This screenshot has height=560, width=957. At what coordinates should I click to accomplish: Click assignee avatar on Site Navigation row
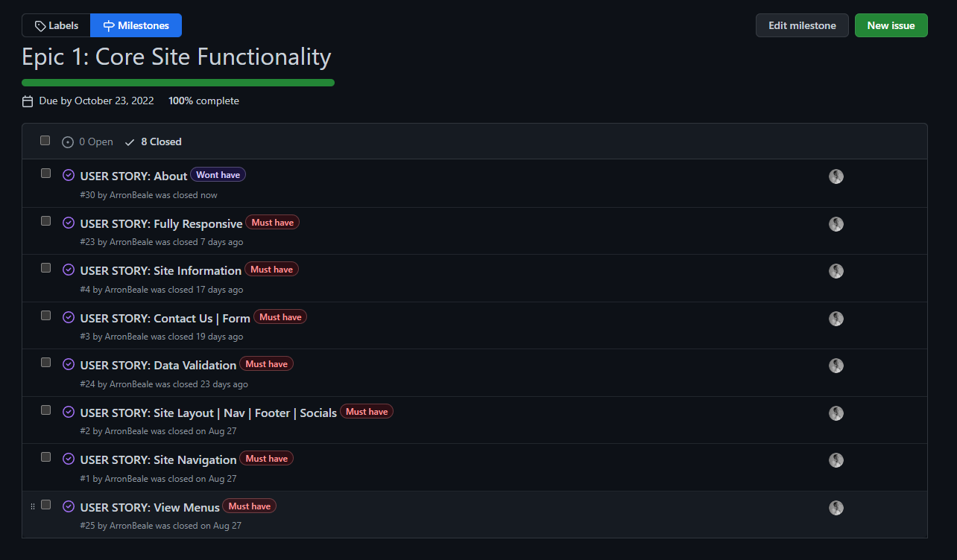(836, 460)
